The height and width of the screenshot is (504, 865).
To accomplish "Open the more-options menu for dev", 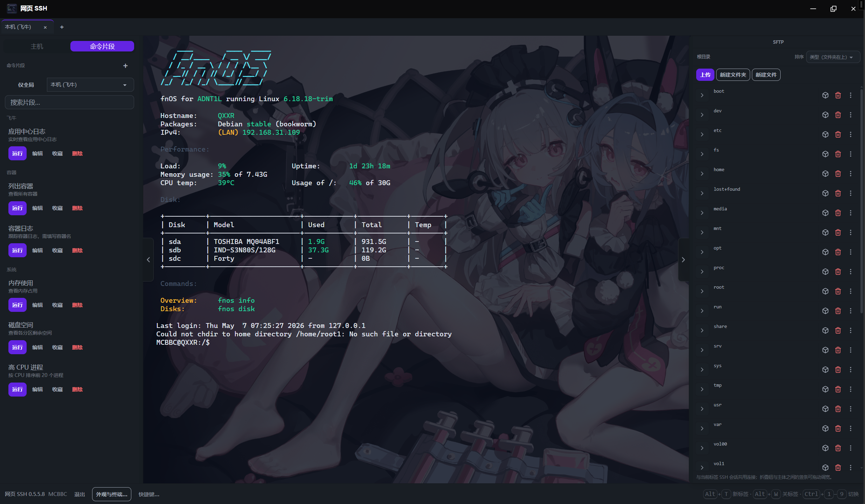I will [851, 115].
